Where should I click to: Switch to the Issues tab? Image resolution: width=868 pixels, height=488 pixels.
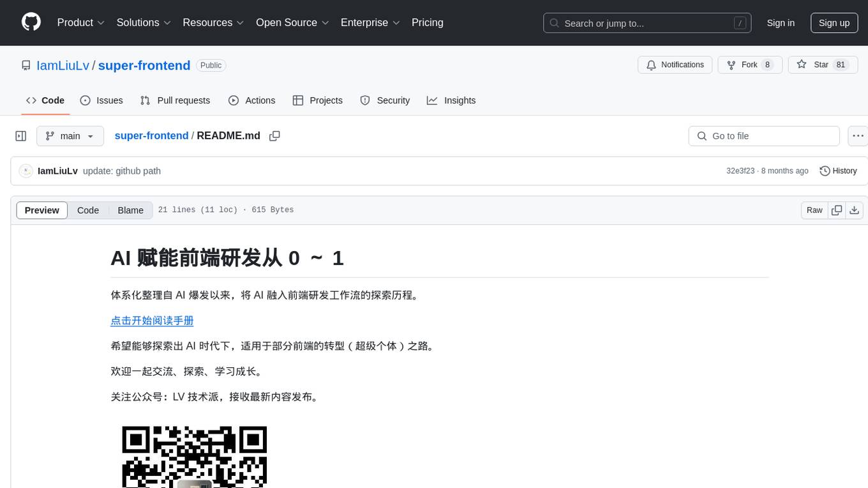(101, 100)
